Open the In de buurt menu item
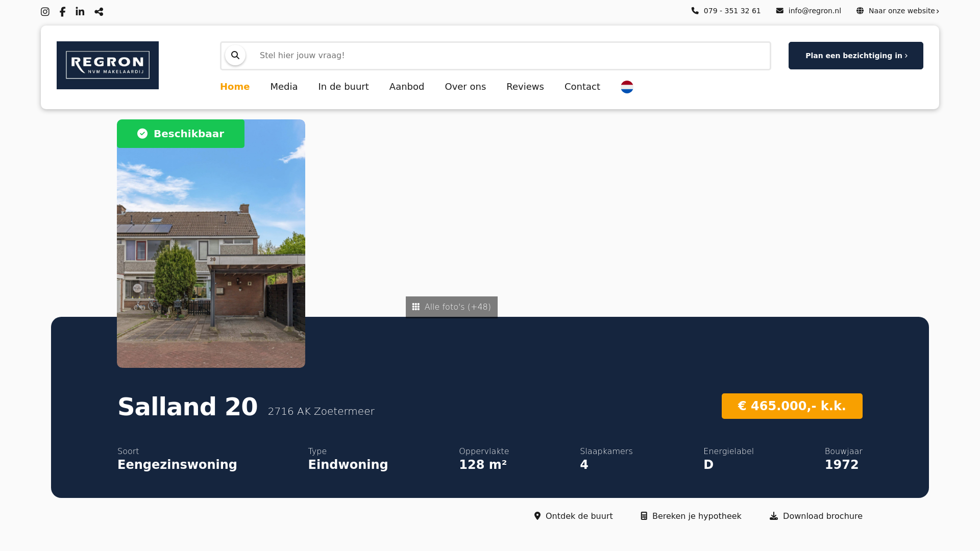This screenshot has height=551, width=980. tap(344, 87)
